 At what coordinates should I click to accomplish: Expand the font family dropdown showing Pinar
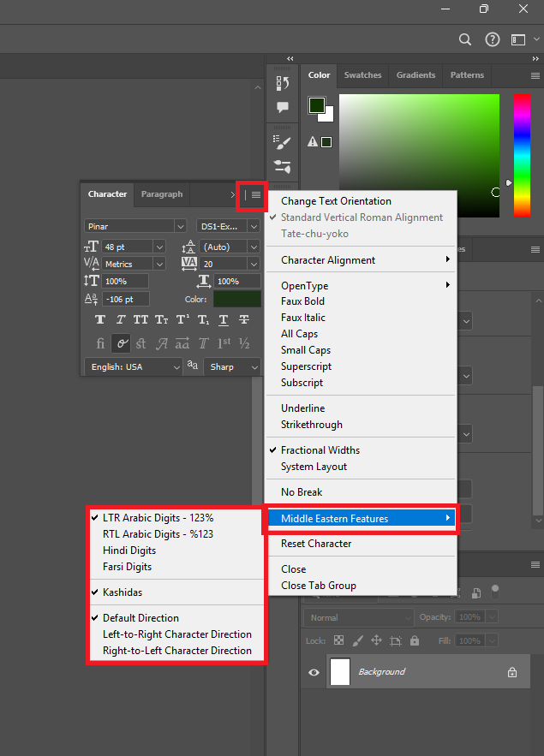tap(180, 226)
